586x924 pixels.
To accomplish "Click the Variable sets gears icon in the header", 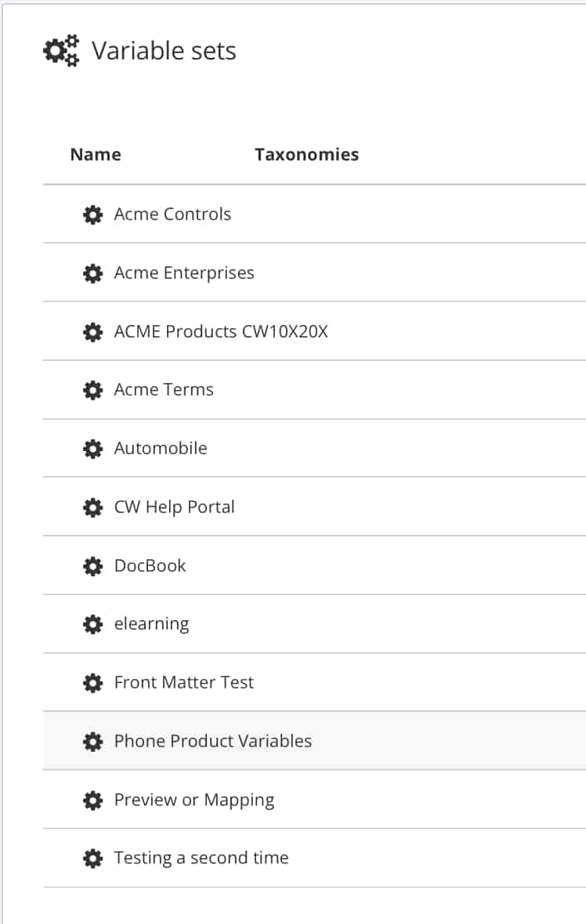I will point(60,50).
